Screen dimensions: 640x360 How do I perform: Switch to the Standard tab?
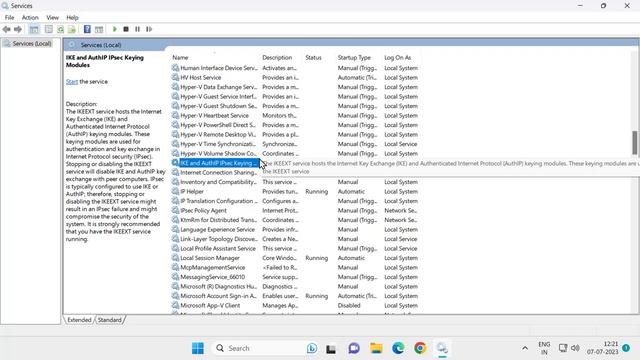tap(109, 320)
